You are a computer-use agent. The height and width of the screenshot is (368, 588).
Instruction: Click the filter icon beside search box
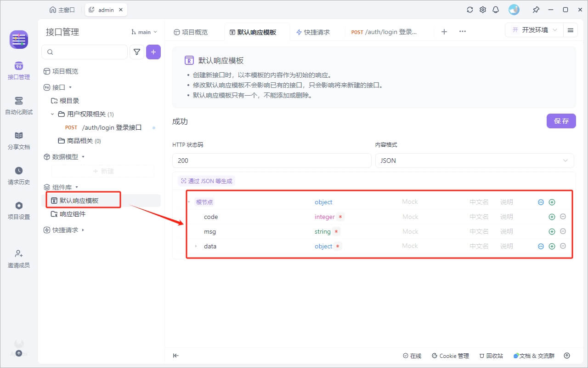coord(137,52)
